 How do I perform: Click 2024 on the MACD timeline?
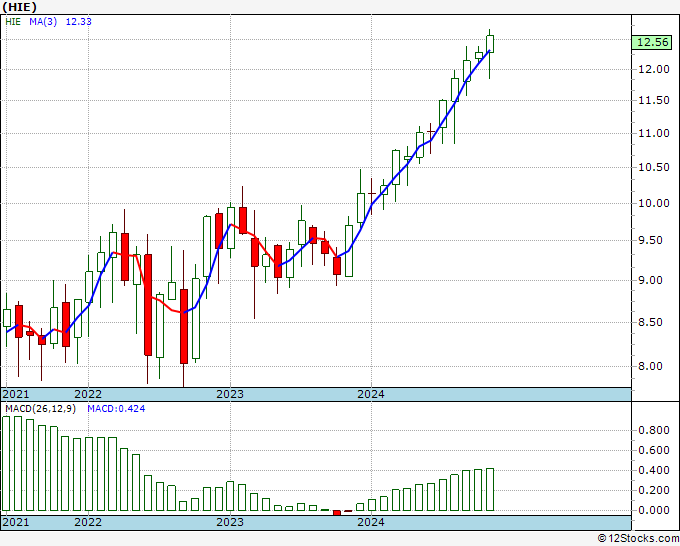click(371, 522)
